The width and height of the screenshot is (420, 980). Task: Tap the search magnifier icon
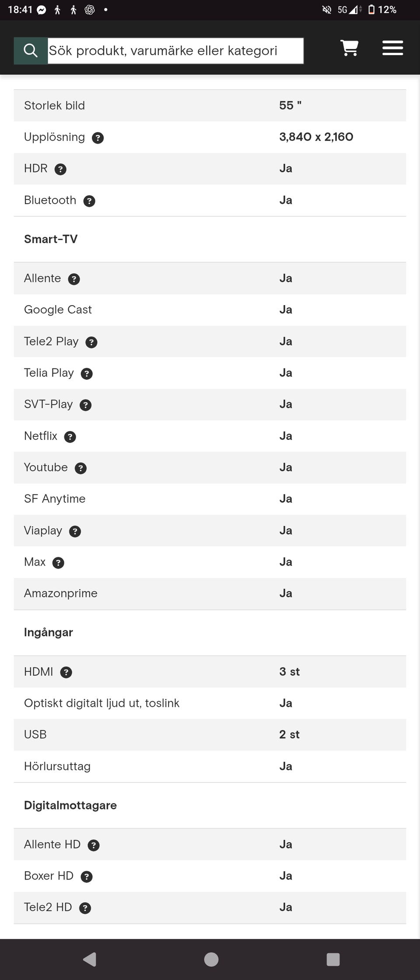tap(30, 51)
